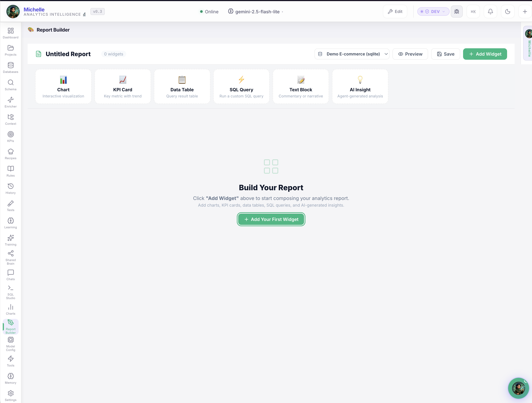Open the Demo E-commerce (sqlite) database dropdown
Image resolution: width=532 pixels, height=403 pixels.
352,54
